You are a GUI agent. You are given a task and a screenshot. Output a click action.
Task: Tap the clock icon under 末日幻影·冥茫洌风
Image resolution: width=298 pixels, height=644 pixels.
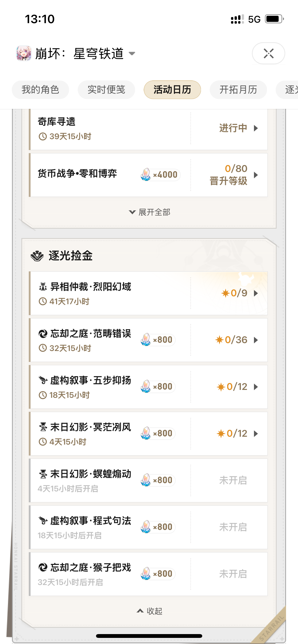(x=43, y=442)
